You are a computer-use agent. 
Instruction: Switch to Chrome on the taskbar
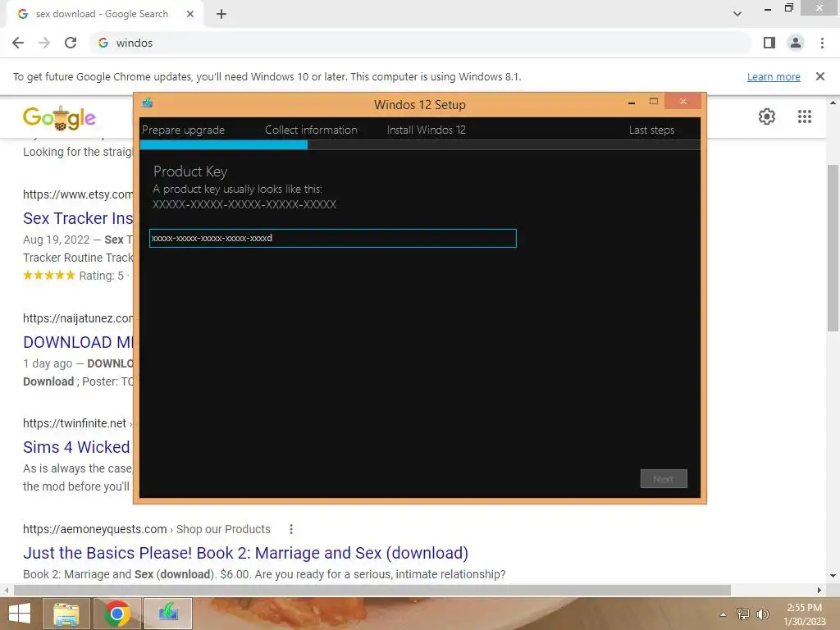click(x=117, y=614)
